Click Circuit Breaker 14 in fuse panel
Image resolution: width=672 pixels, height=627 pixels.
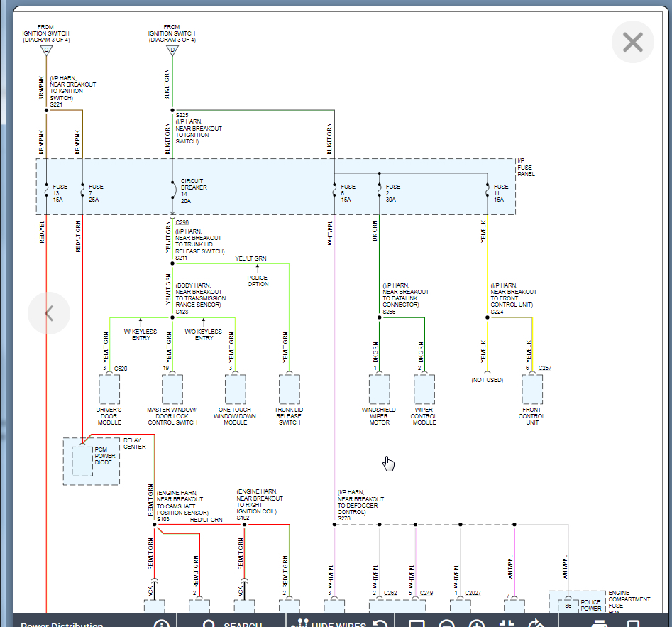coord(172,190)
